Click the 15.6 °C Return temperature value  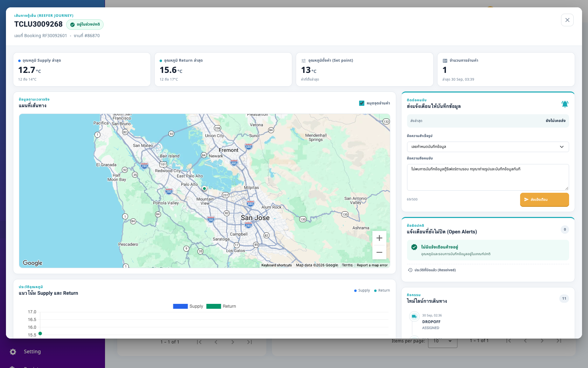tap(171, 70)
